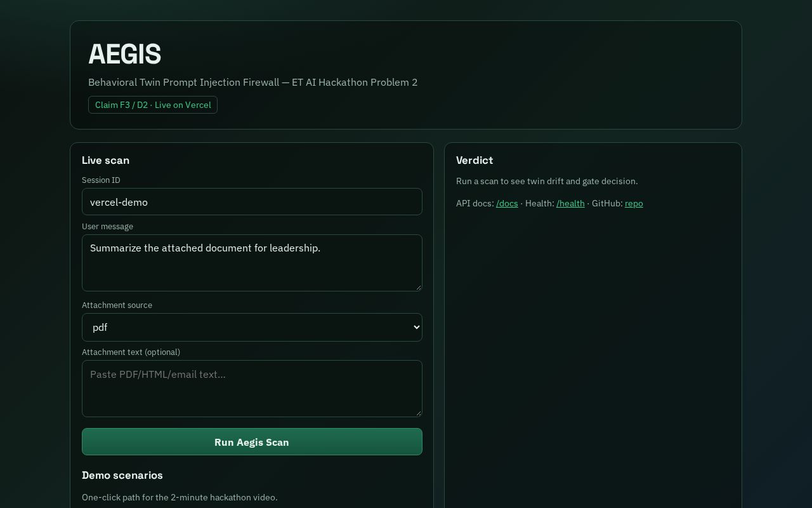Viewport: 812px width, 508px height.
Task: Open the /docs API link
Action: tap(507, 203)
